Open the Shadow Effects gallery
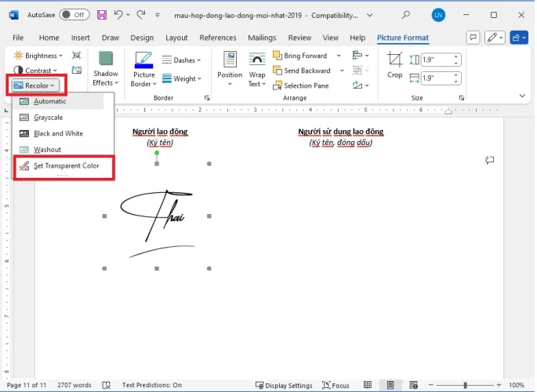The image size is (537, 392). click(x=105, y=69)
